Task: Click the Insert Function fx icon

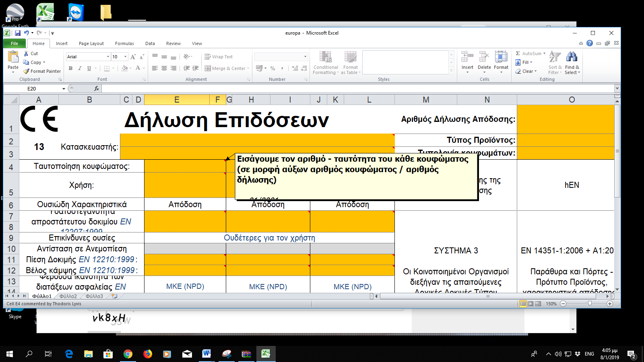Action: click(x=97, y=88)
